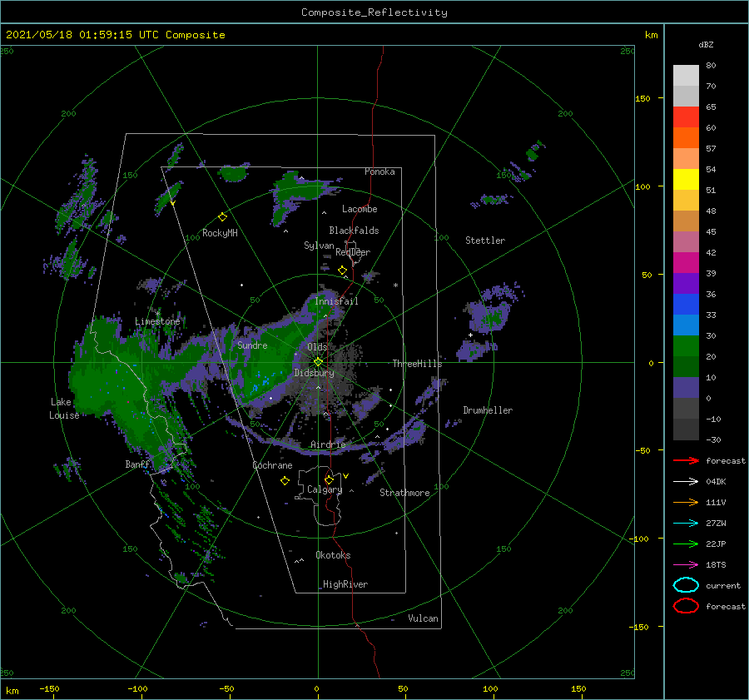Select the bright yellow 51-54 dBZ swatch
Image resolution: width=749 pixels, height=700 pixels.
(686, 179)
